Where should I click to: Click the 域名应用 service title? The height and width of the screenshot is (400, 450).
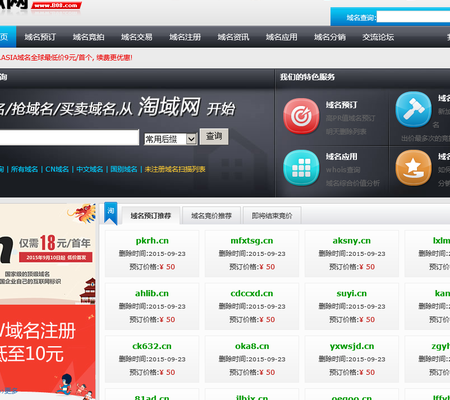tap(342, 156)
